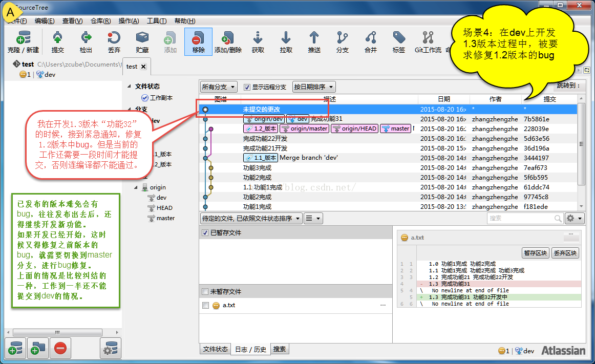
Task: Click the 分支 branch toolbar icon
Action: click(342, 42)
